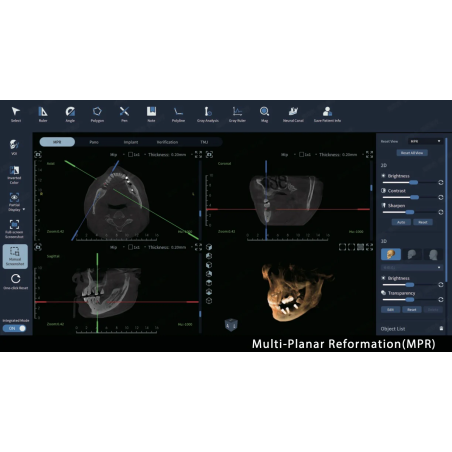Click the Auto button under Sharpen
Image resolution: width=452 pixels, height=452 pixels.
tap(401, 222)
